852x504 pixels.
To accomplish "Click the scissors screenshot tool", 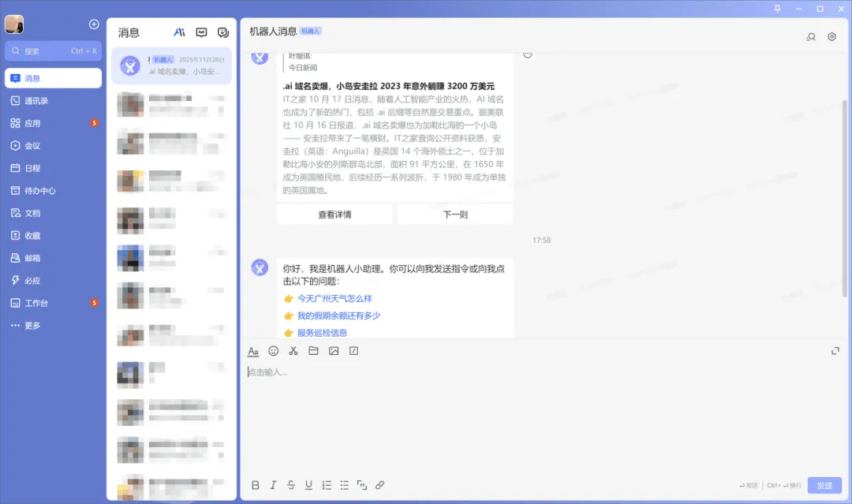I will 293,351.
